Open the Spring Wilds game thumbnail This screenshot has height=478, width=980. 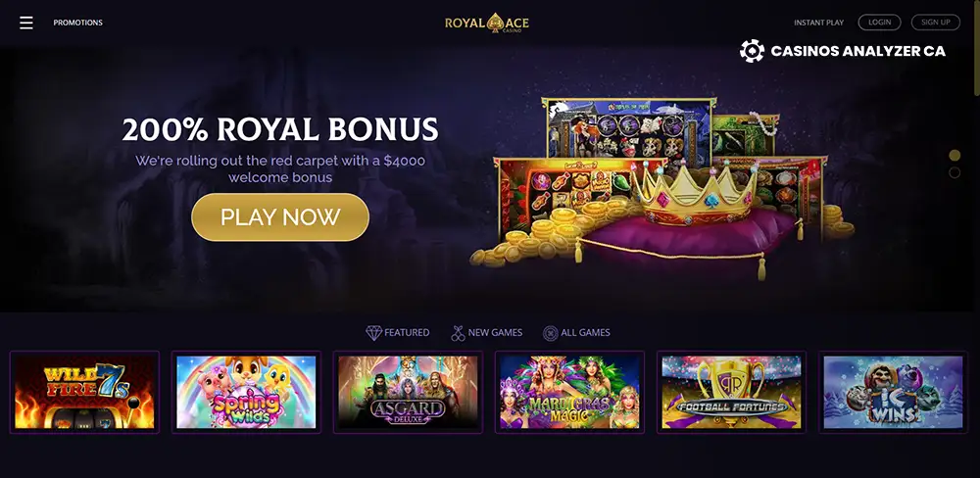tap(246, 393)
